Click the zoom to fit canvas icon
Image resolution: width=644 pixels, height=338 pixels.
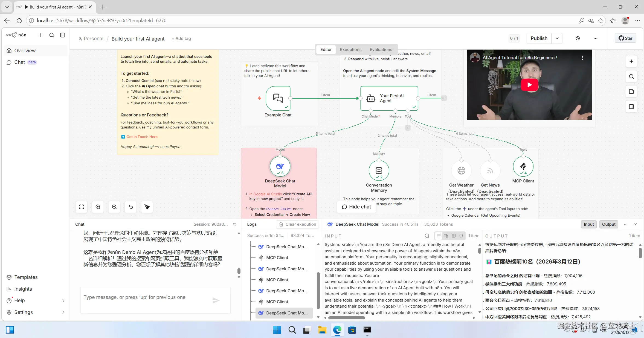(x=82, y=207)
